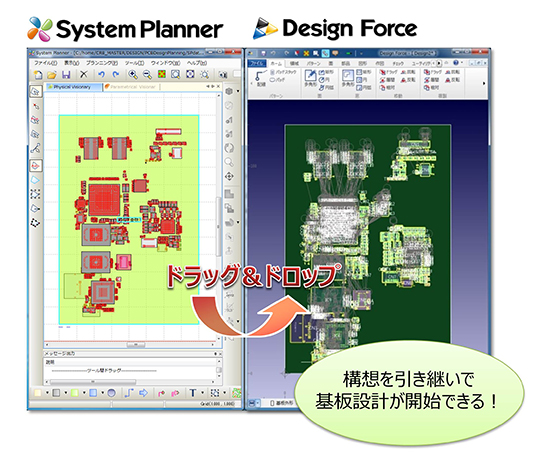Click the fit-to-window view icon
Screen dimensions: 540x460
coord(190,74)
